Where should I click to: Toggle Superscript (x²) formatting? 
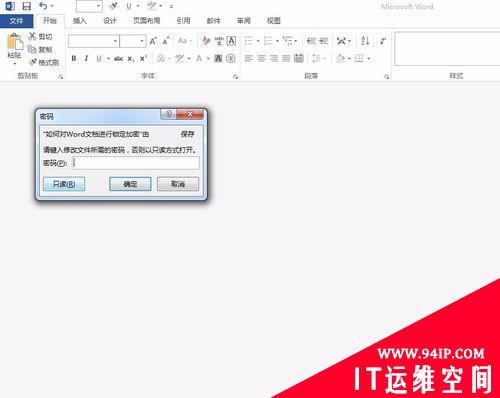tap(143, 58)
